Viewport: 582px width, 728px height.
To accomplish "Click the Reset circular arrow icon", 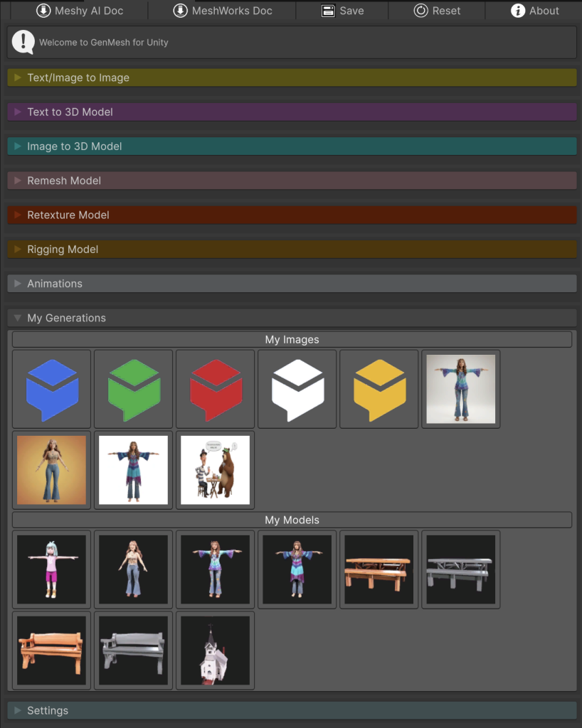I will pos(420,11).
